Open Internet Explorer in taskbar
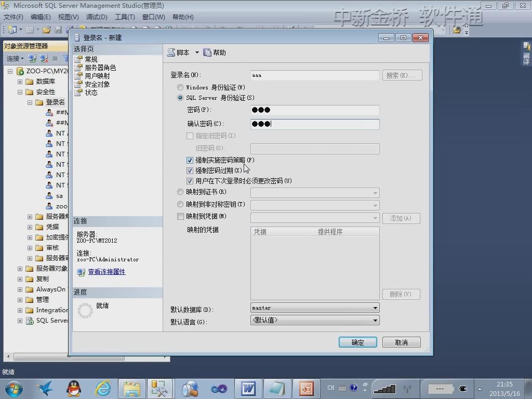This screenshot has width=532, height=399. [x=103, y=389]
